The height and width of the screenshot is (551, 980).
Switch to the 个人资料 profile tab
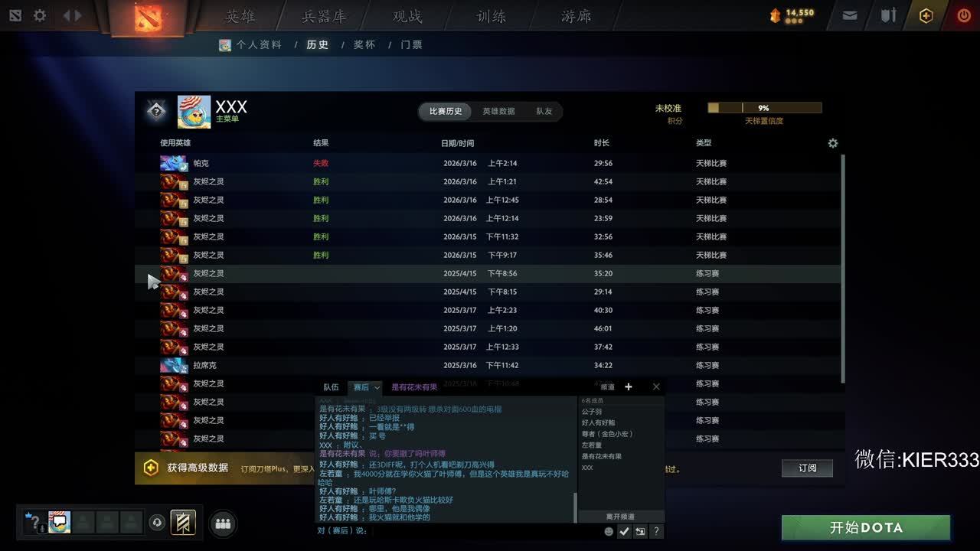pyautogui.click(x=259, y=45)
